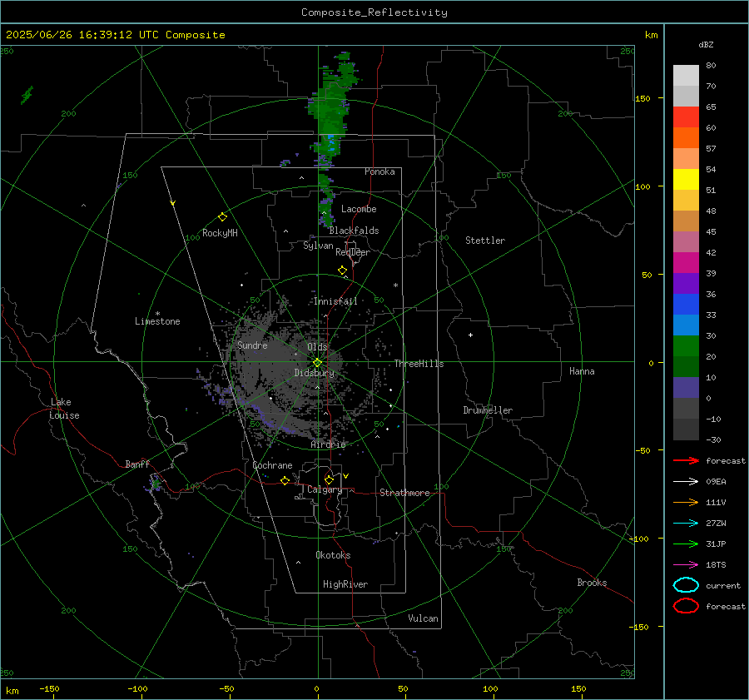Click the Lake Louise label
The width and height of the screenshot is (749, 700).
click(x=64, y=409)
